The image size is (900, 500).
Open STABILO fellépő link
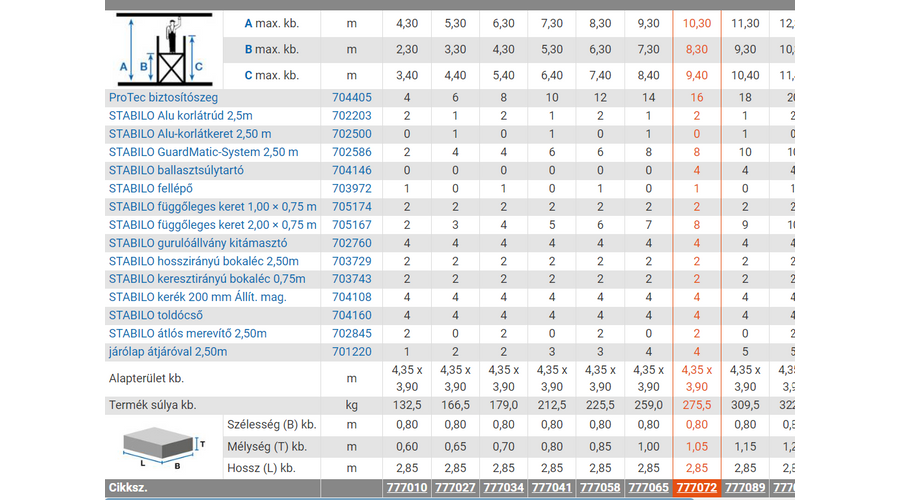pos(150,189)
